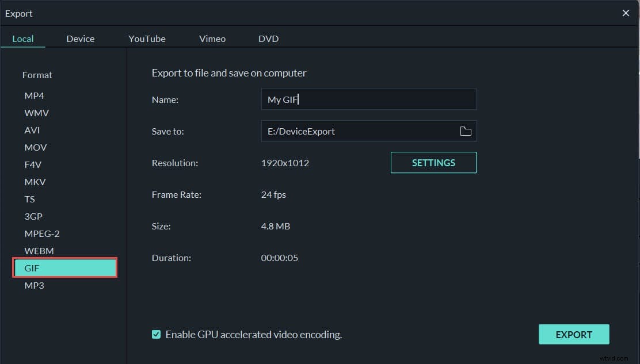Select the WEBM format option
The image size is (640, 364).
tap(39, 251)
